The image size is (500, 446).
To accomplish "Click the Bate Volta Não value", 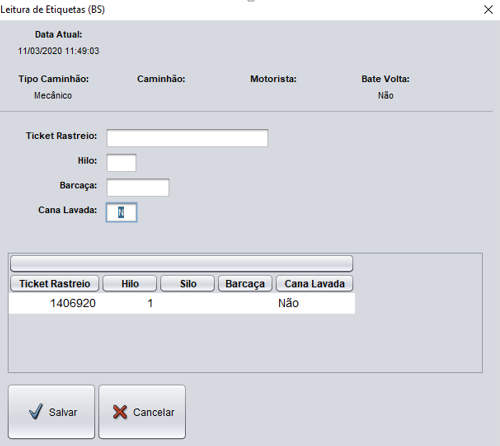I will coord(386,96).
